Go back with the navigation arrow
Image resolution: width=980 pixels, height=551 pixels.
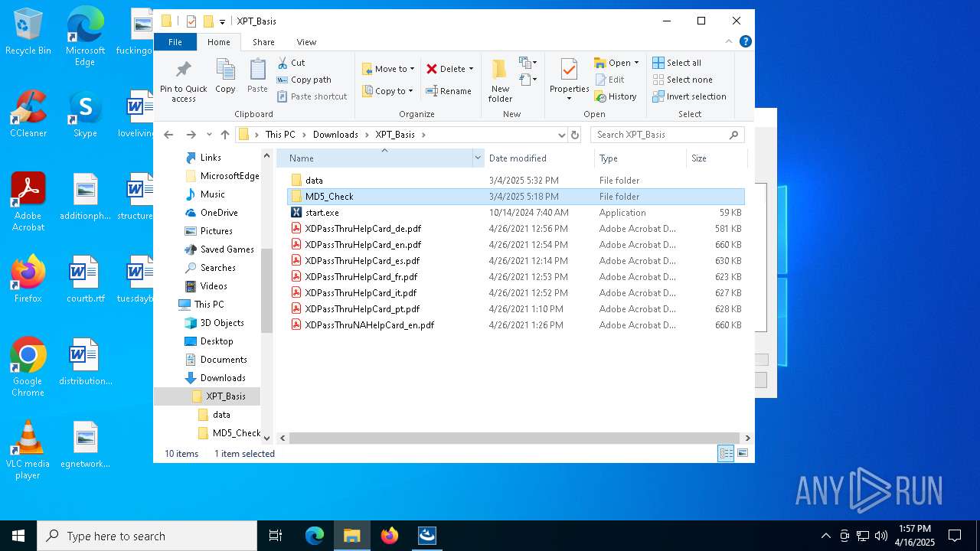tap(169, 135)
